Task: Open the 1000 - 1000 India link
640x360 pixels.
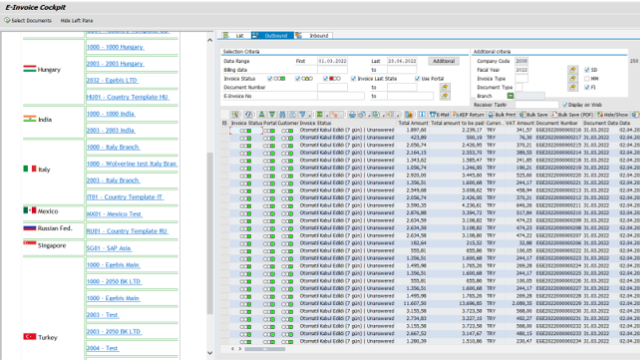Action: pos(111,114)
